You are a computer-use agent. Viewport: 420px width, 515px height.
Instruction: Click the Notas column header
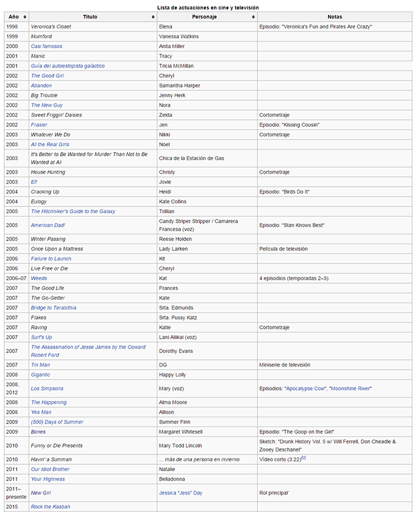pos(335,17)
